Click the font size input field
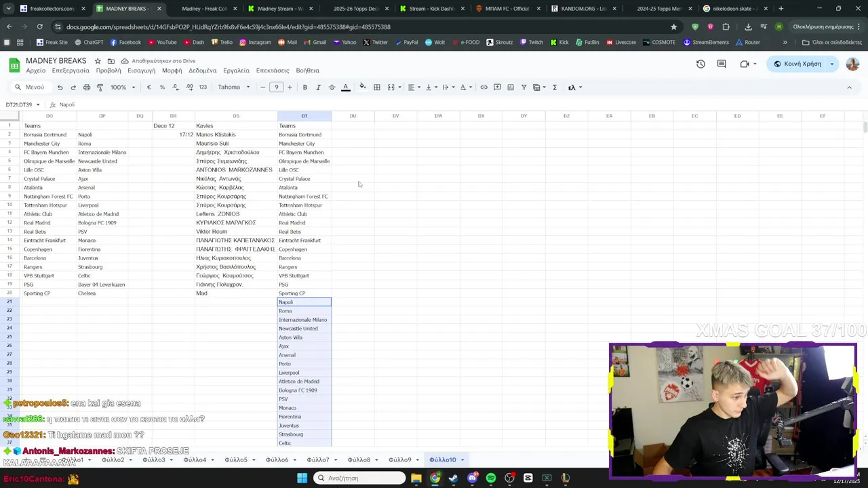 point(276,87)
